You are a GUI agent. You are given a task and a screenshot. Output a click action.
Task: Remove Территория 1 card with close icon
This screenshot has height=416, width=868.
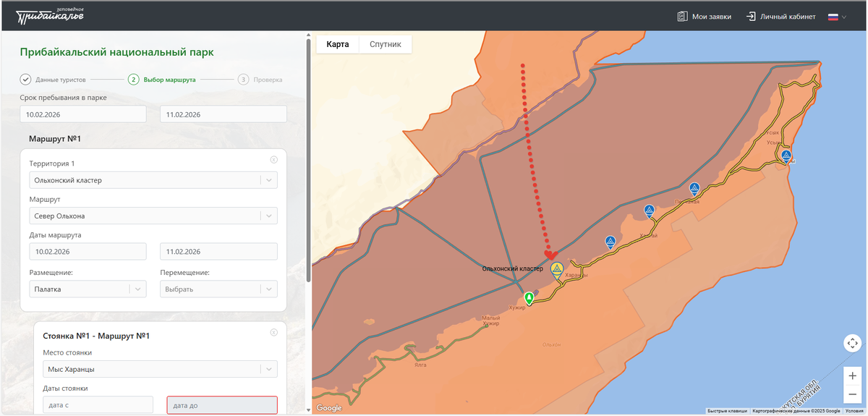coord(273,160)
